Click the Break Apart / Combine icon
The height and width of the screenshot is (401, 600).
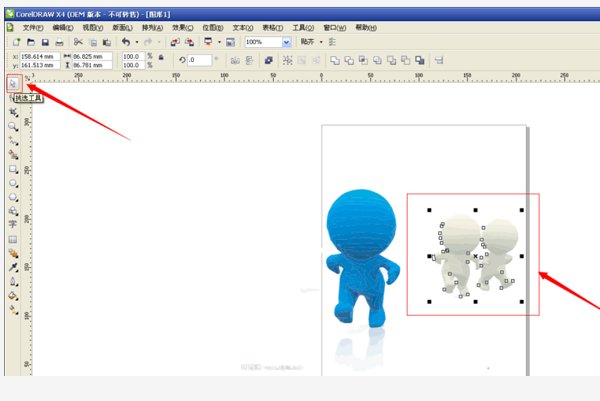[269, 60]
